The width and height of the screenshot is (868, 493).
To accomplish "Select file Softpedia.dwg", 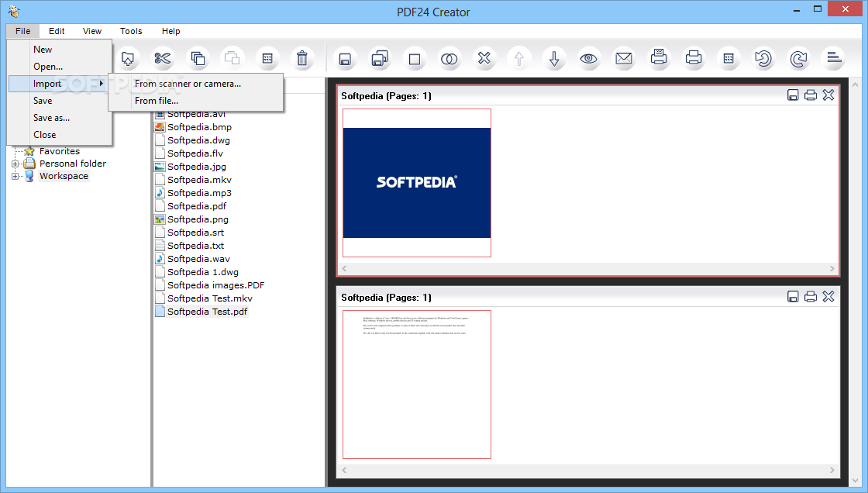I will point(198,140).
